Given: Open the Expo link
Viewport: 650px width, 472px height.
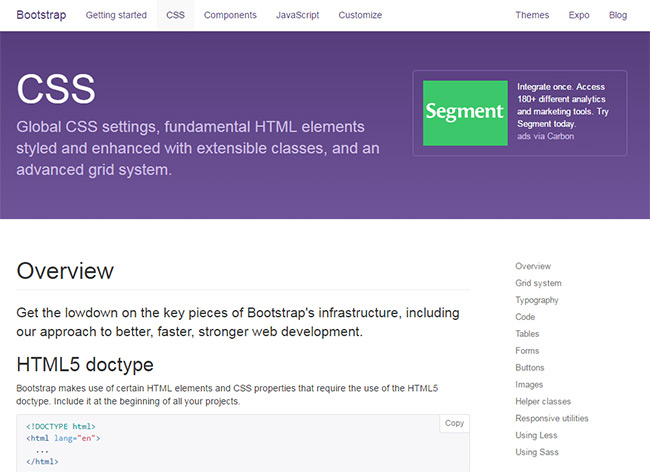Looking at the screenshot, I should coord(579,15).
